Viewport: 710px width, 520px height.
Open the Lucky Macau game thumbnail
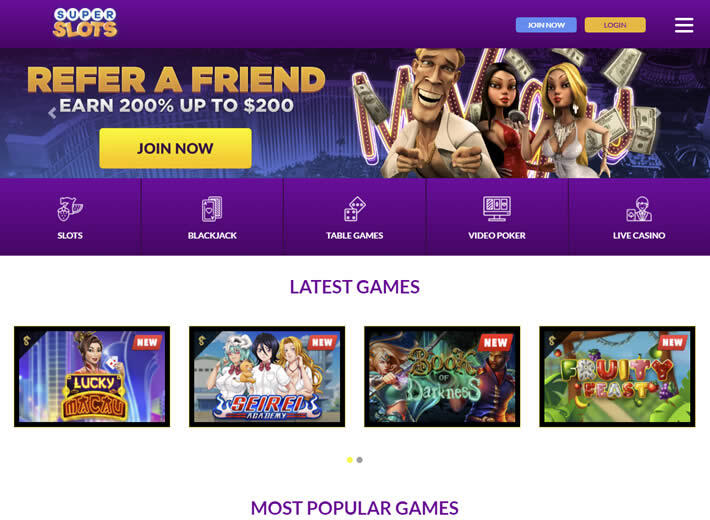pyautogui.click(x=92, y=376)
